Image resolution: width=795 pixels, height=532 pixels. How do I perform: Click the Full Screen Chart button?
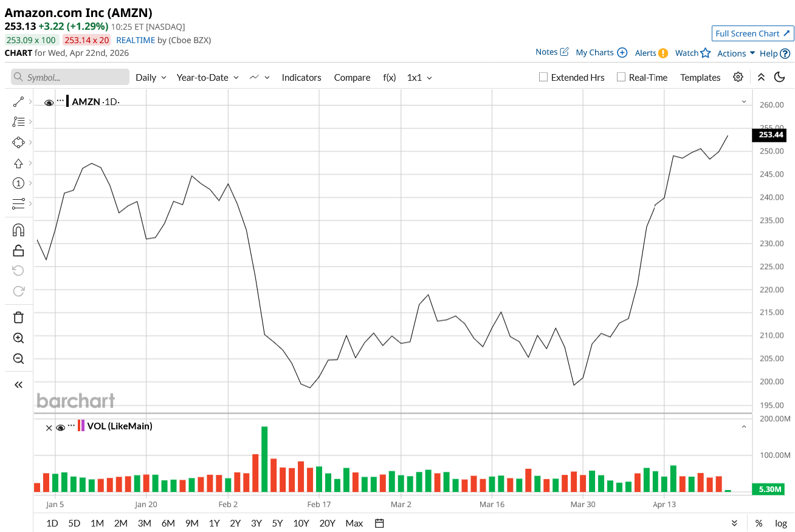[752, 33]
